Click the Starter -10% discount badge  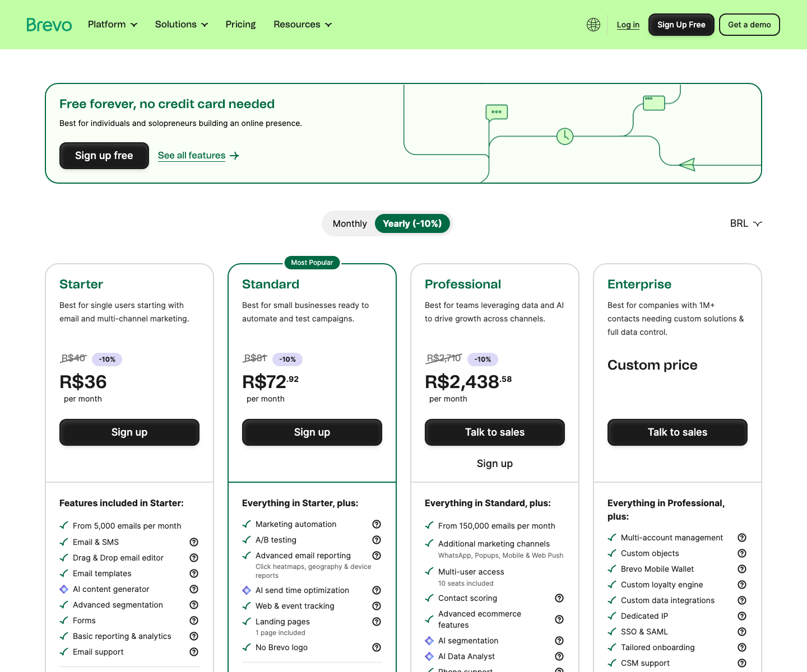[x=107, y=360]
